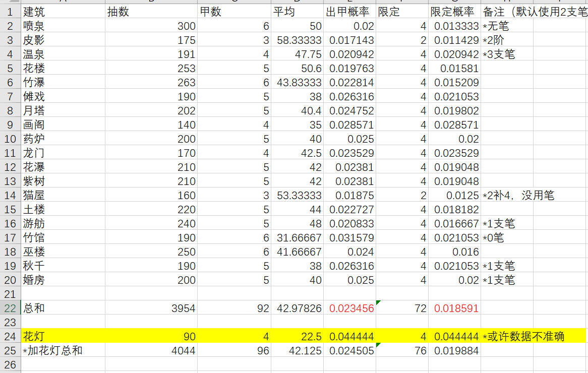The width and height of the screenshot is (588, 373).
Task: Select the cell '画阁'
Action: click(x=63, y=125)
